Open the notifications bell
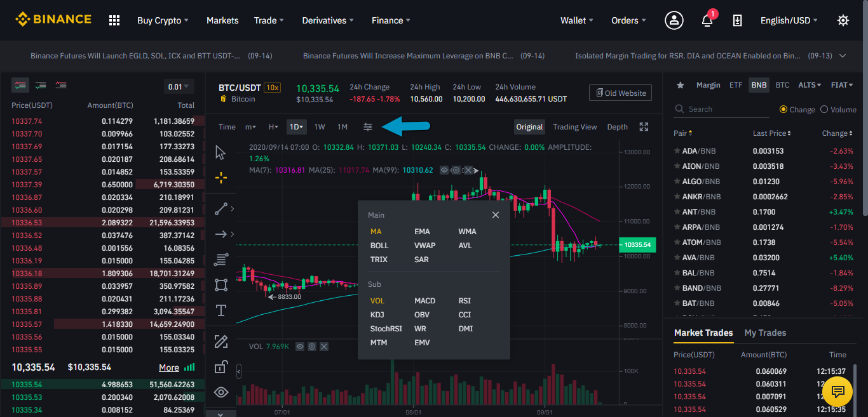The width and height of the screenshot is (868, 417). tap(707, 20)
